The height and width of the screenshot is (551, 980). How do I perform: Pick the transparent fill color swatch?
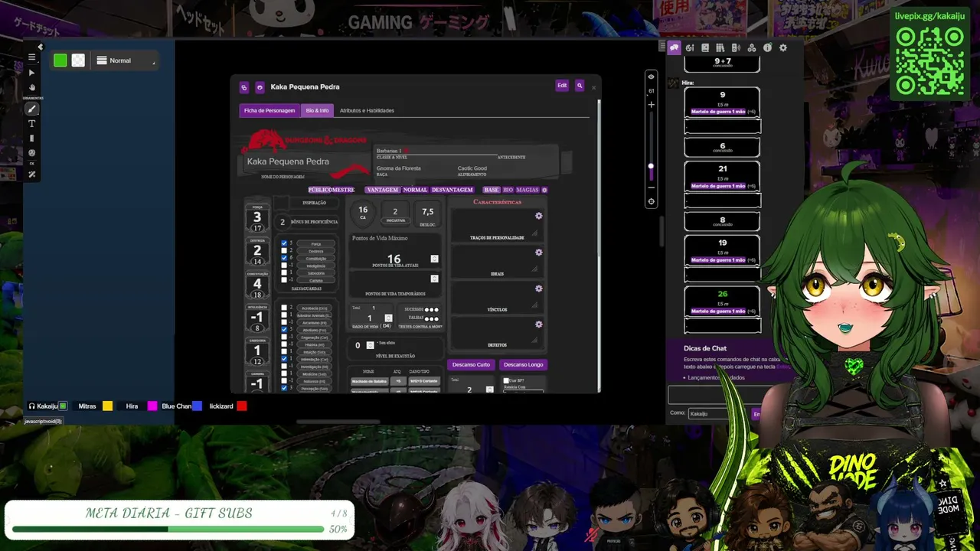point(78,60)
